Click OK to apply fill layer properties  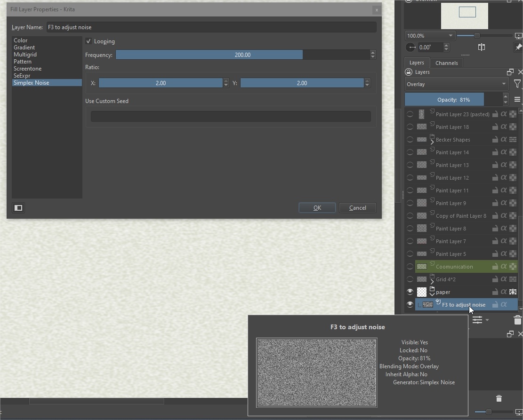tap(317, 208)
